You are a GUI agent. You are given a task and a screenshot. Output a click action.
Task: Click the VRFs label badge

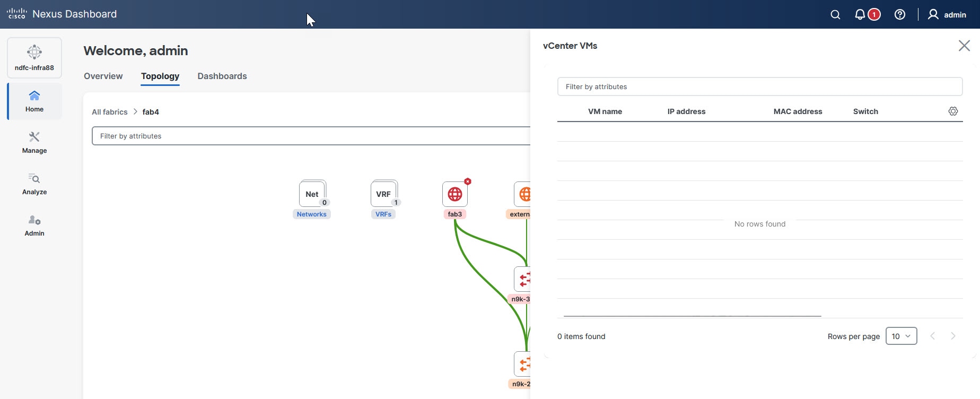[x=383, y=214]
